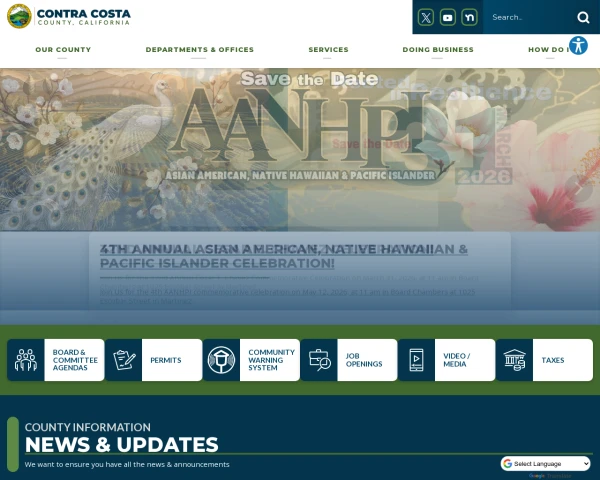Click the search magnifier icon
The image size is (600, 480).
point(583,17)
